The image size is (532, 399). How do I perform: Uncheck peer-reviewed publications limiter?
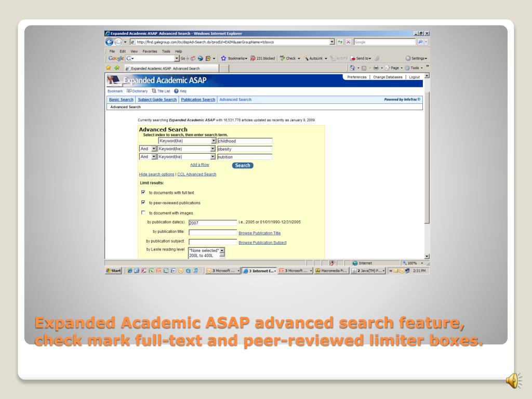143,203
